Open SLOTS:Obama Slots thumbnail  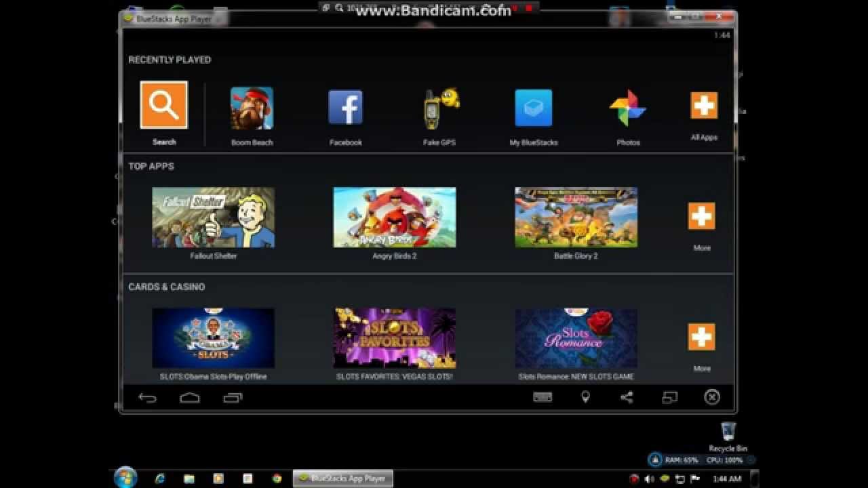point(214,338)
